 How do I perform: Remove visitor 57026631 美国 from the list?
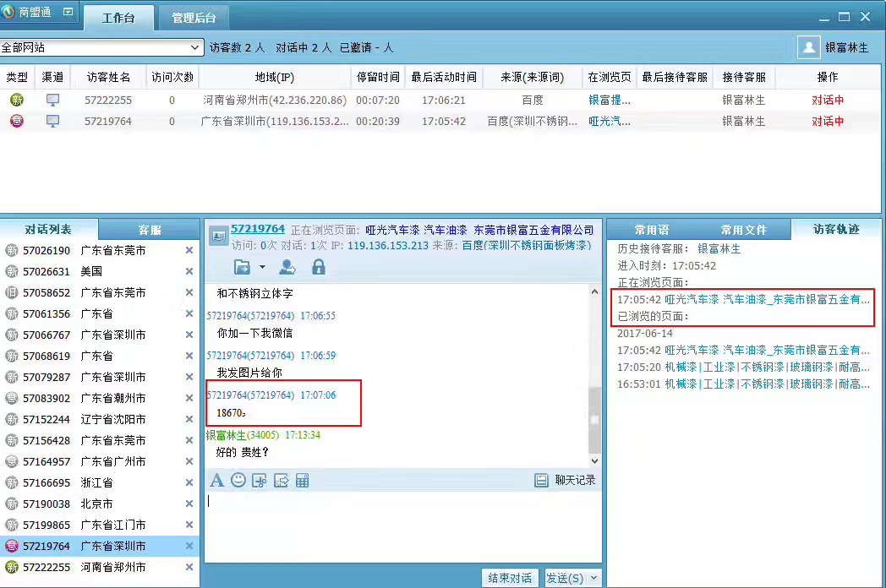pyautogui.click(x=189, y=271)
